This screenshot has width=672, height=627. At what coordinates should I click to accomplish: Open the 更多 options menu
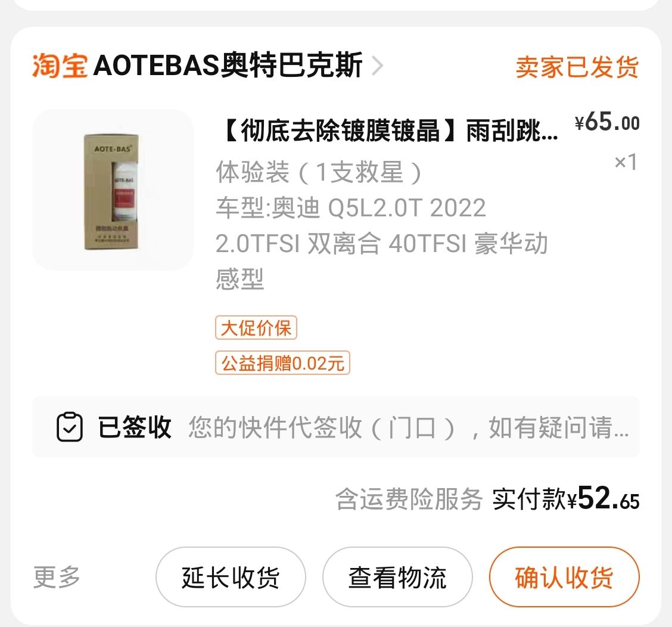57,577
